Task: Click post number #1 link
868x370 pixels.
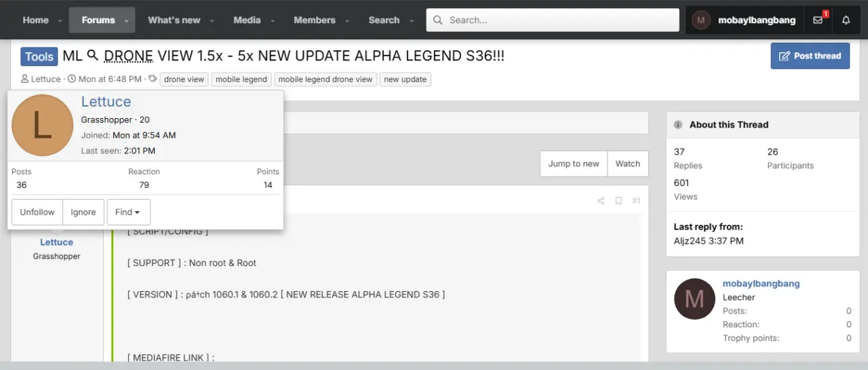Action: (636, 201)
